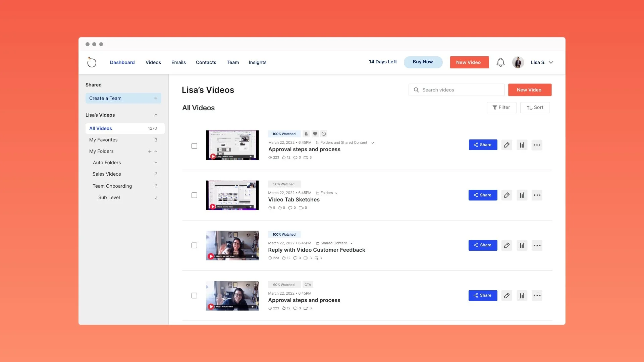Collapse the Lisa's Videos sidebar section

click(x=156, y=115)
